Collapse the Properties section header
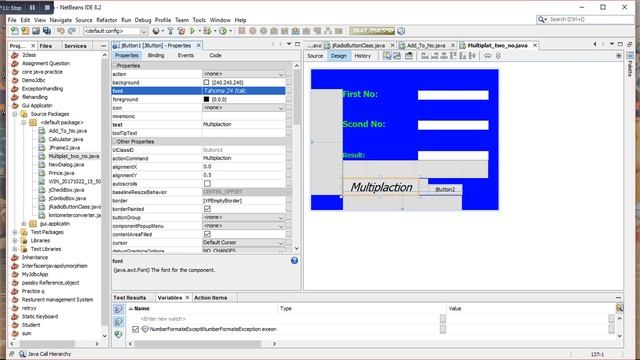 115,65
